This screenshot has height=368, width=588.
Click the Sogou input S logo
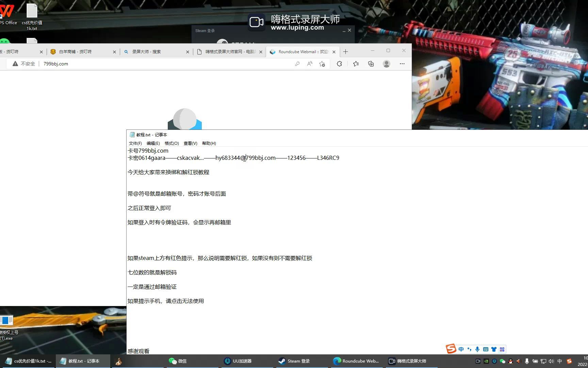(x=451, y=349)
